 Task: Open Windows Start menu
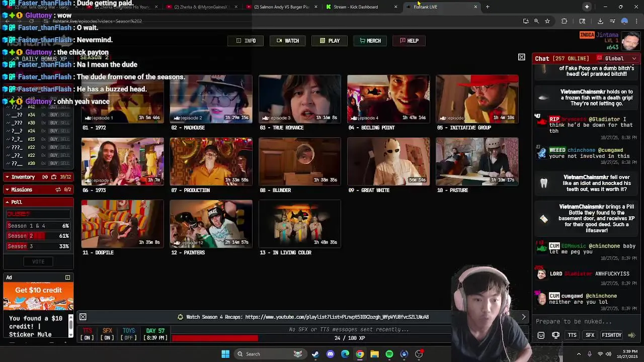(x=225, y=354)
